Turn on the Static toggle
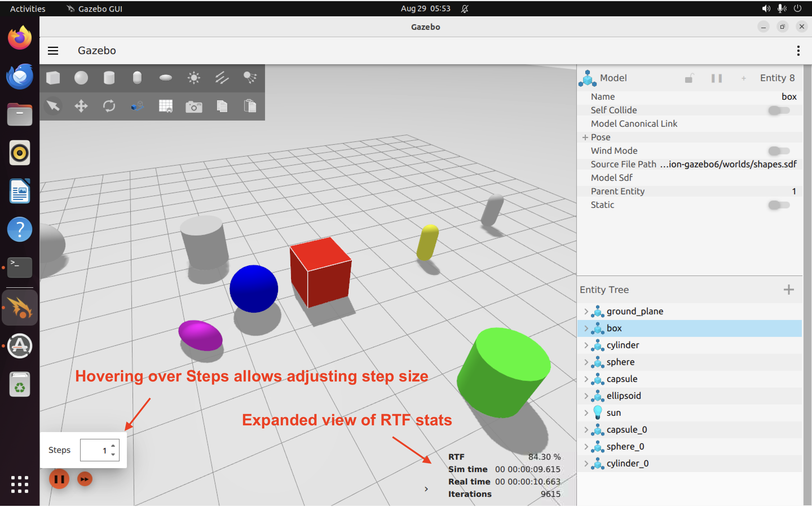This screenshot has width=812, height=507. tap(778, 205)
